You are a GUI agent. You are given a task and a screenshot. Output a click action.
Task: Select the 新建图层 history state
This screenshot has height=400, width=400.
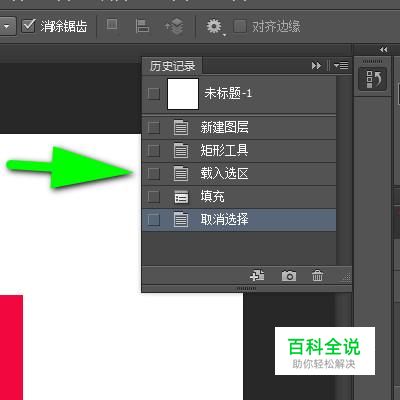click(x=239, y=127)
